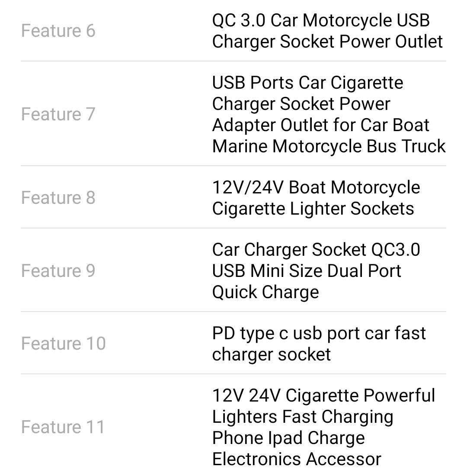Tap the QC 3.0 Car Motorcycle USB description
This screenshot has height=476, width=467.
327,31
